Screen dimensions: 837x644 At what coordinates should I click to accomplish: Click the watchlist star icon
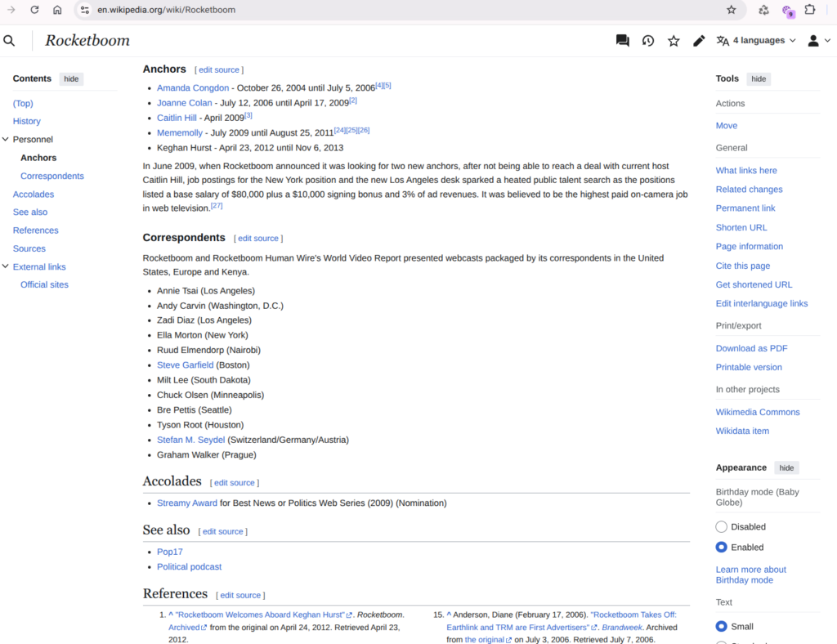[674, 41]
